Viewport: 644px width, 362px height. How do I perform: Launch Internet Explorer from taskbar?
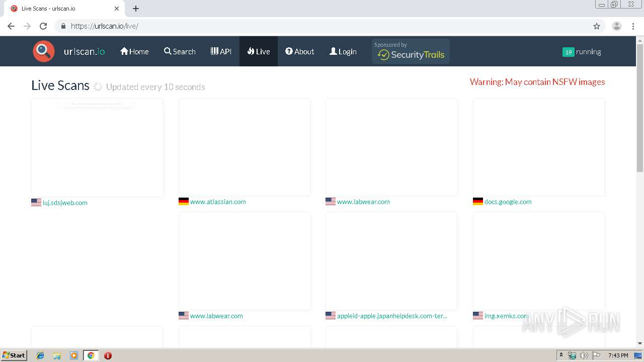tap(40, 355)
